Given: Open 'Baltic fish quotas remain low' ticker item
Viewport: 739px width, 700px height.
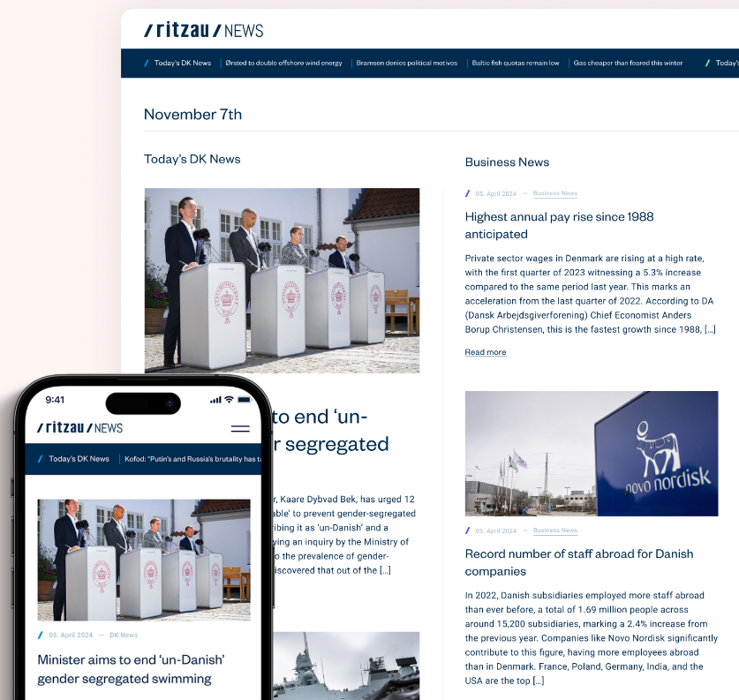Looking at the screenshot, I should point(516,64).
